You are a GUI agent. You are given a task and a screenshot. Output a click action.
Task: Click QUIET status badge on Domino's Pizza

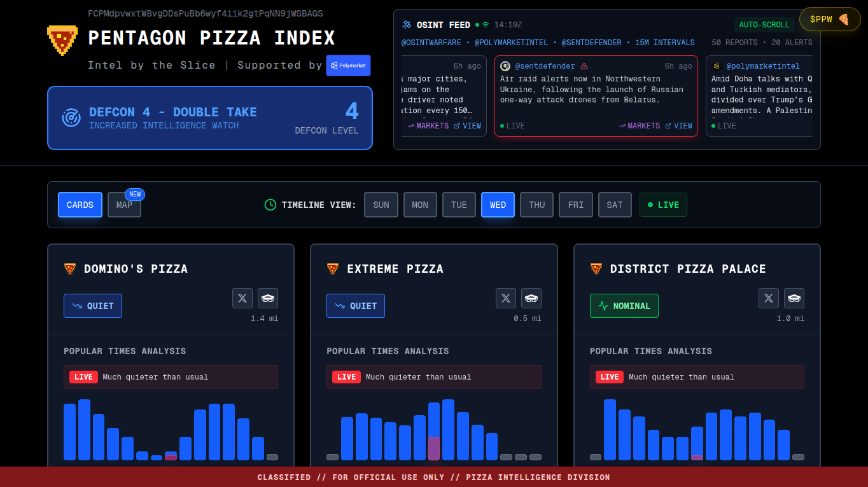(x=93, y=306)
